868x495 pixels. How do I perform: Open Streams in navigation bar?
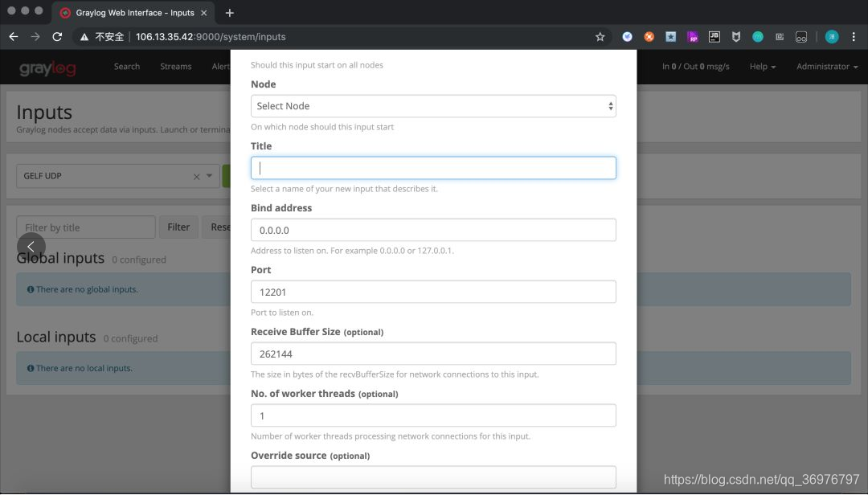[175, 67]
